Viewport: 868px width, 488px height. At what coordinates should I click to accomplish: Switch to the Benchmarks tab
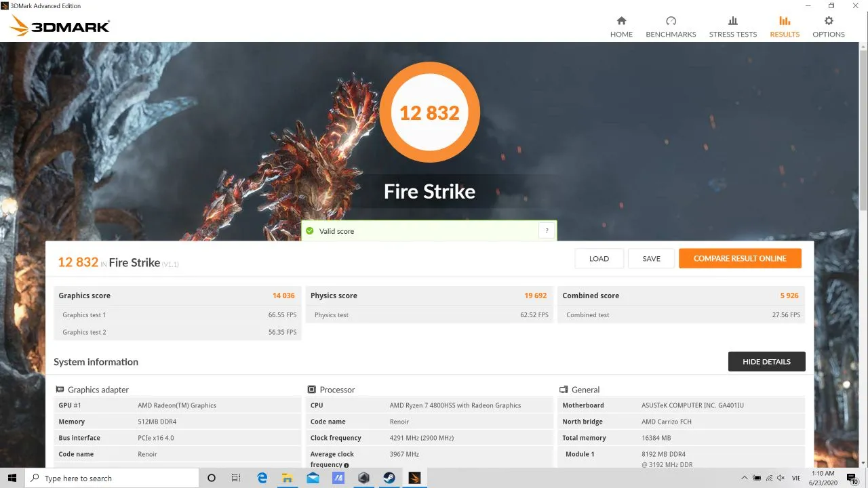coord(671,27)
